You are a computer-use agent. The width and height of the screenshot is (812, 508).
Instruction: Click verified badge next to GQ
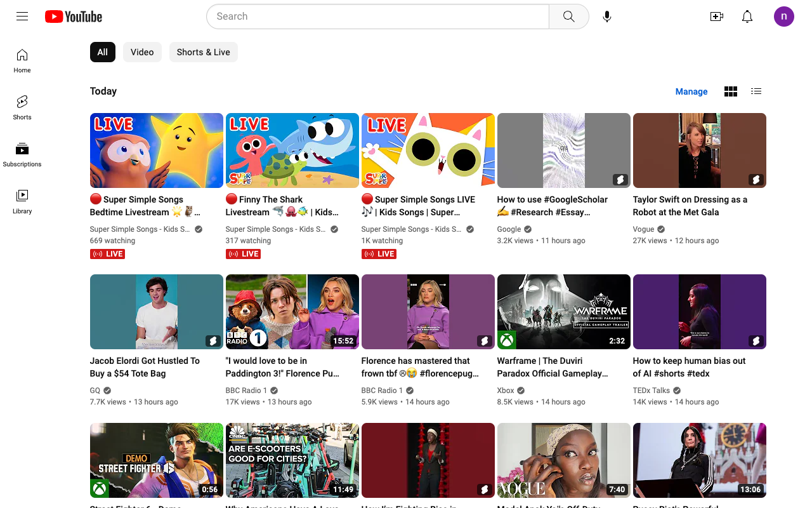(x=107, y=391)
